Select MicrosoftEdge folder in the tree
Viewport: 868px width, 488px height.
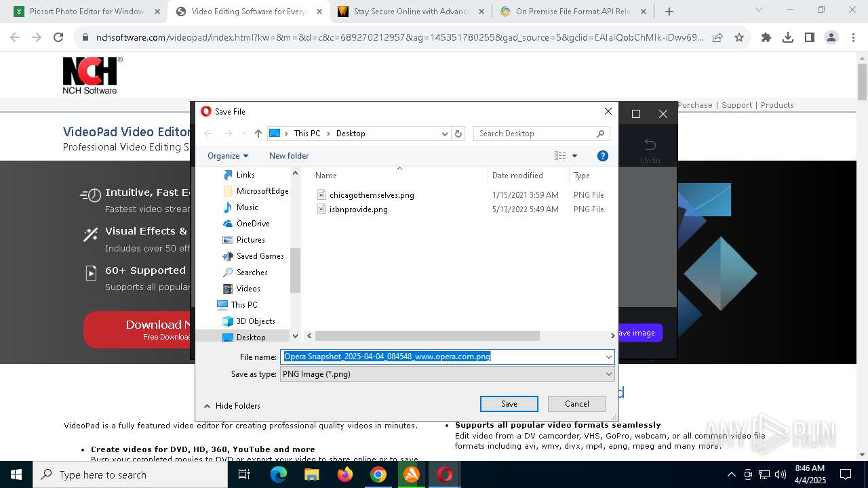coord(262,191)
